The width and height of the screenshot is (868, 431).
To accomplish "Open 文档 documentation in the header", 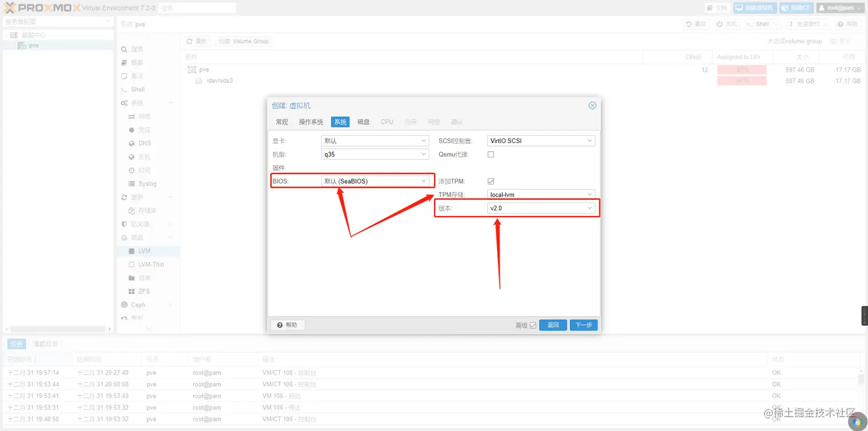I will pyautogui.click(x=718, y=8).
